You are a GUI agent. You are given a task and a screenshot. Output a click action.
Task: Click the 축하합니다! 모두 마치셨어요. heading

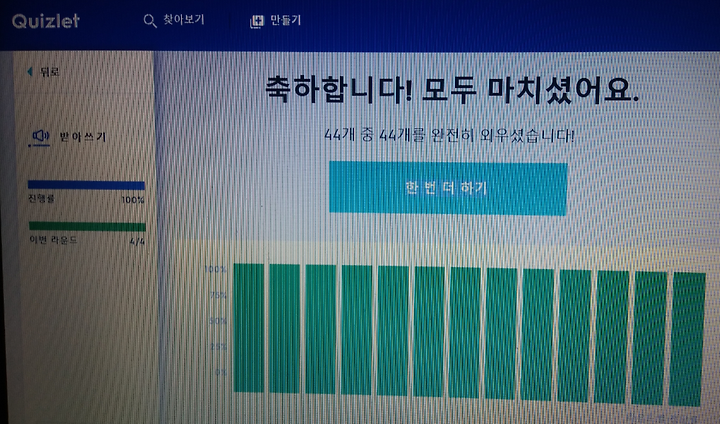[x=451, y=89]
